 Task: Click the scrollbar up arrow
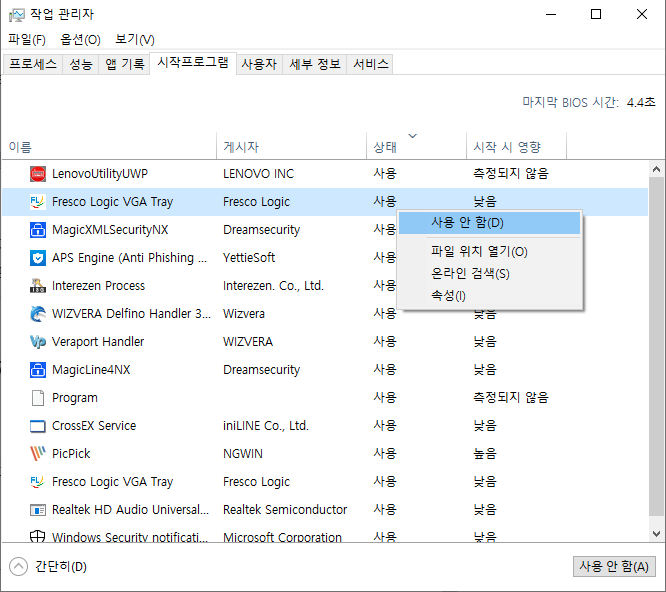click(656, 169)
